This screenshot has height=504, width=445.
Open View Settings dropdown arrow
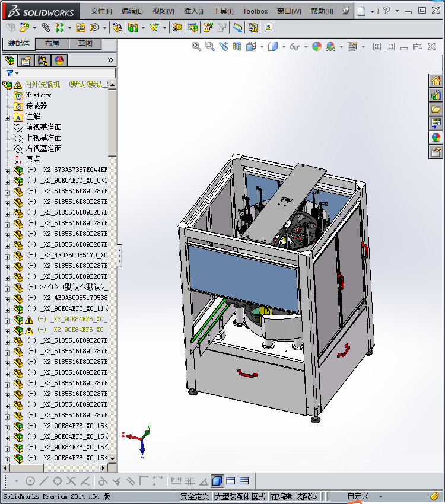click(x=363, y=47)
